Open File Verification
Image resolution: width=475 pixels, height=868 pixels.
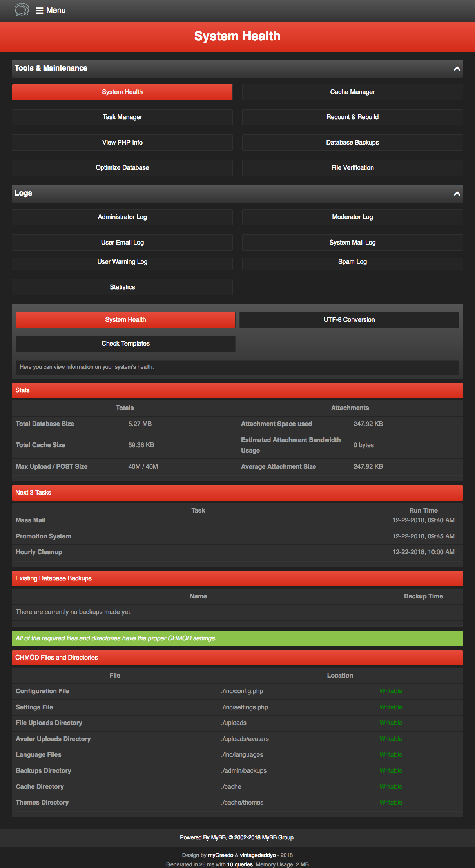click(352, 168)
